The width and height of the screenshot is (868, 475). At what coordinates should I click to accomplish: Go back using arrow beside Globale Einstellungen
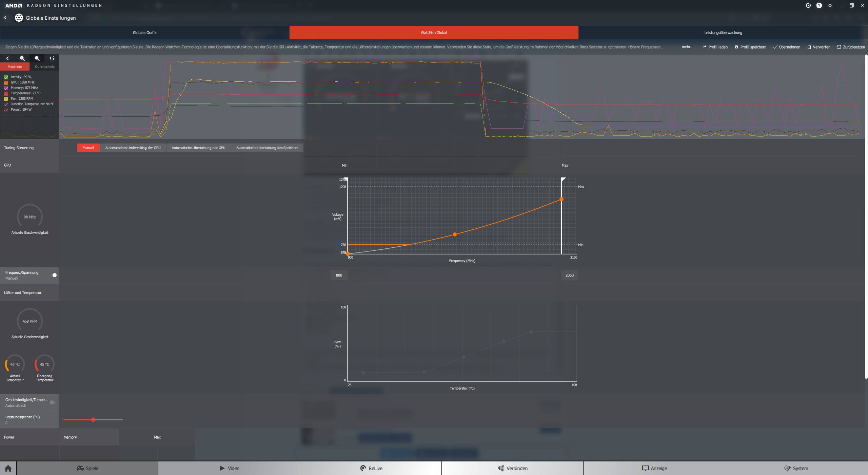point(6,18)
